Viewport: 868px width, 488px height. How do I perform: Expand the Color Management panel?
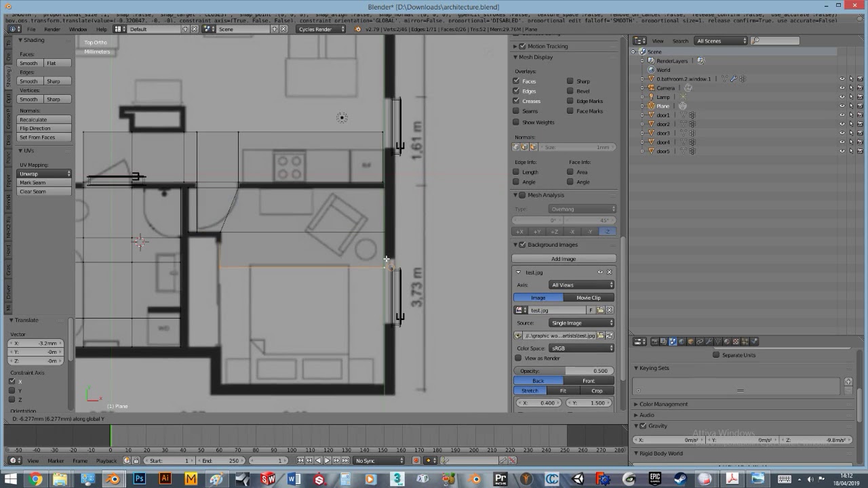[x=636, y=405]
